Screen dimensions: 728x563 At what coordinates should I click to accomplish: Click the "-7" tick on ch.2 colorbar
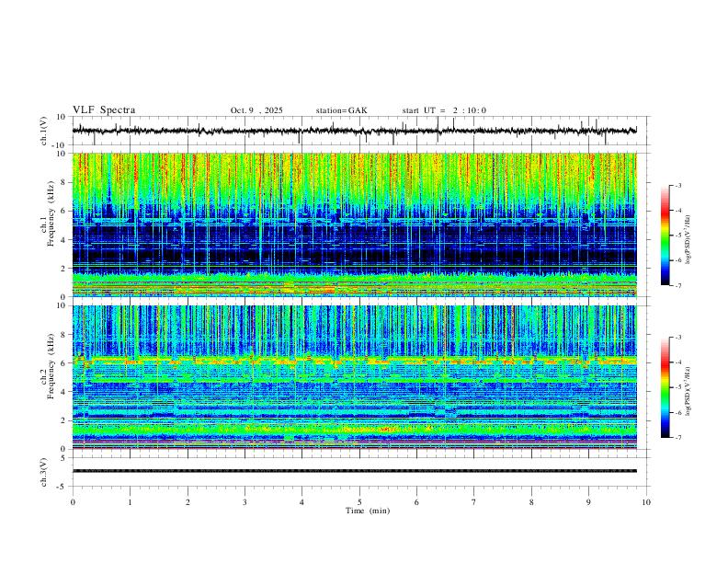[678, 437]
